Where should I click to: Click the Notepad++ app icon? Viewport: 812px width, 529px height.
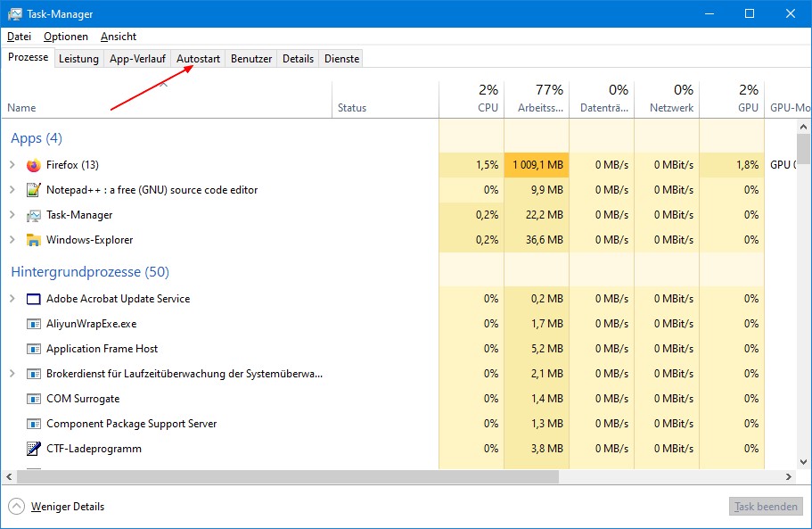tap(34, 190)
